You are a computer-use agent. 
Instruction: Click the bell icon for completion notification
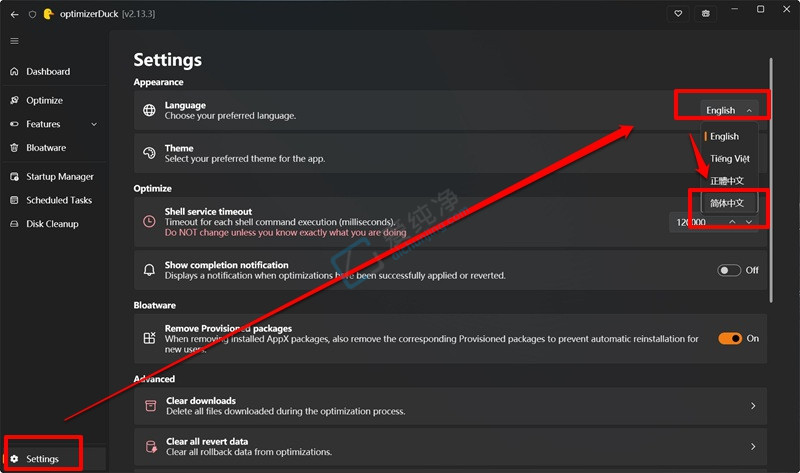pyautogui.click(x=149, y=270)
